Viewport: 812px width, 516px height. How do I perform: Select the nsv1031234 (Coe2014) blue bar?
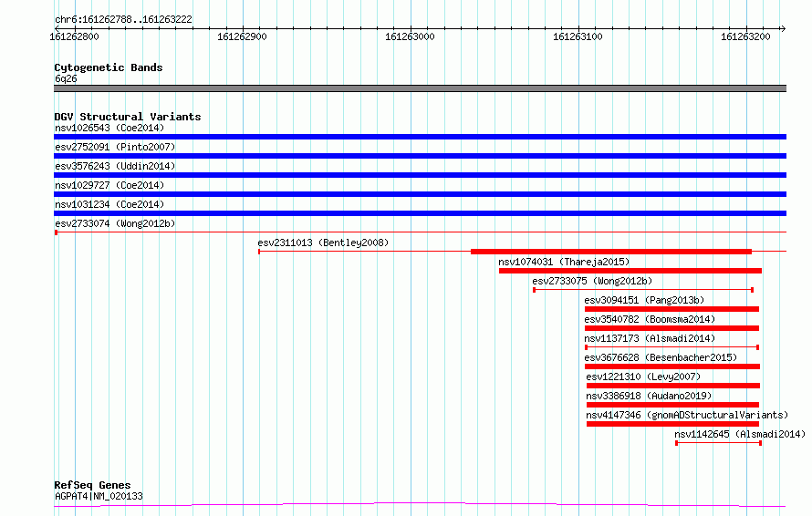tap(420, 213)
